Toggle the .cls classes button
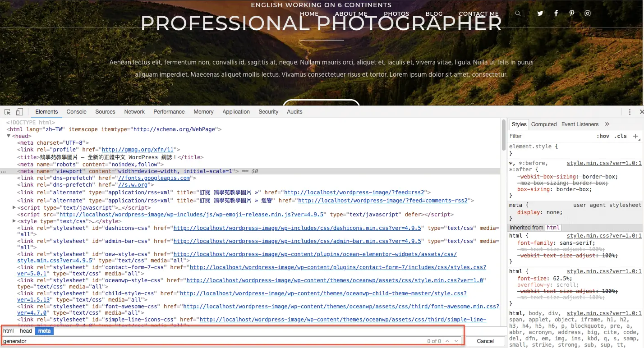The width and height of the screenshot is (644, 348). coord(621,136)
